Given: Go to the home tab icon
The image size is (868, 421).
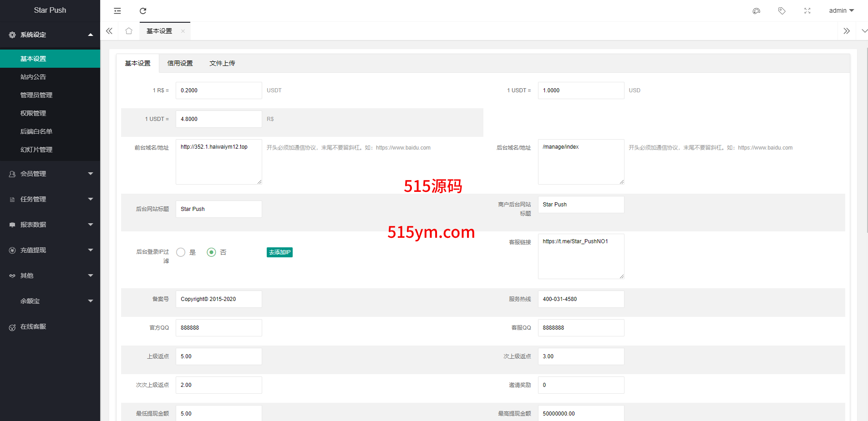Looking at the screenshot, I should (x=129, y=31).
